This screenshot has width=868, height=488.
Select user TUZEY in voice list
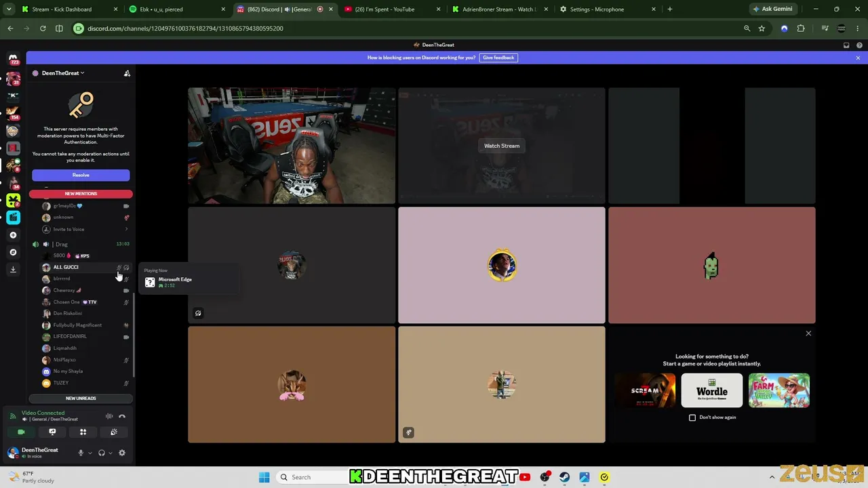pos(84,383)
